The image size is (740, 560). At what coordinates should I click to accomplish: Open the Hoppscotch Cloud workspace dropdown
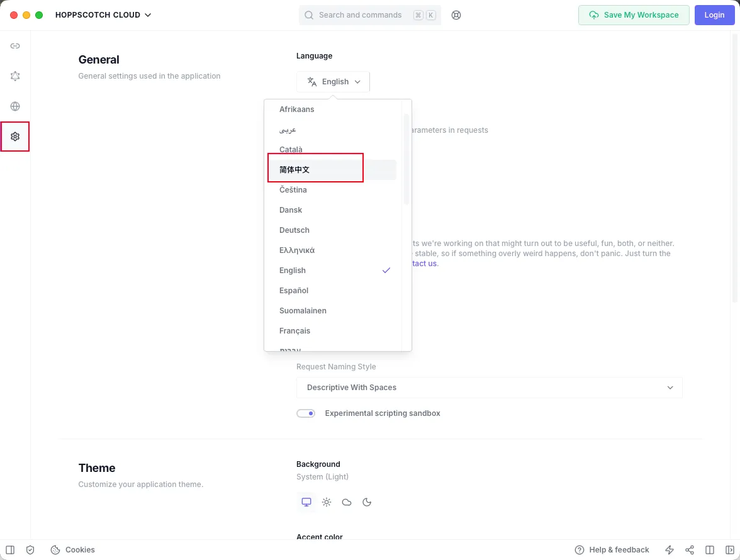pyautogui.click(x=103, y=15)
